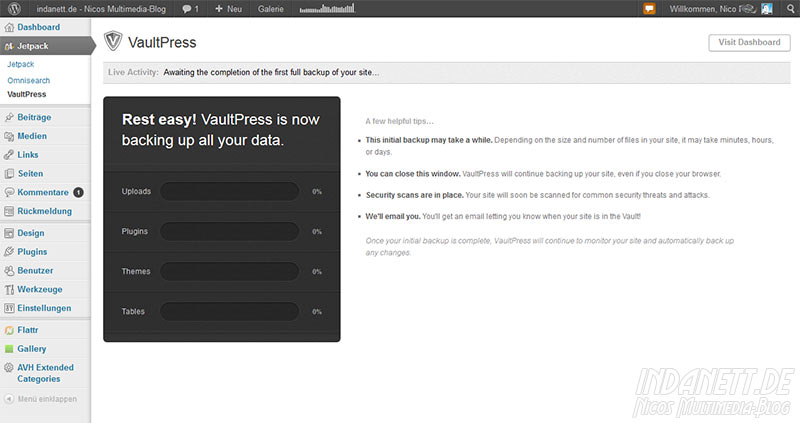Open Medien library menu
Screen dimensions: 800x423
(32, 136)
